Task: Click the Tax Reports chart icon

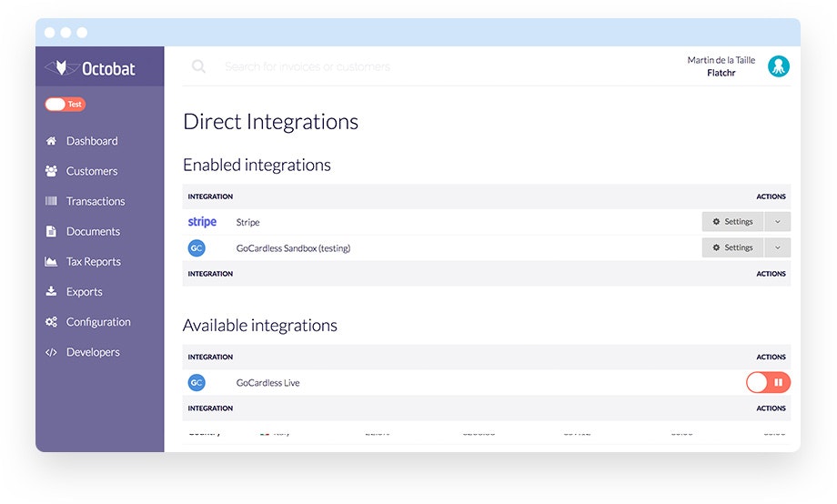Action: click(x=51, y=262)
